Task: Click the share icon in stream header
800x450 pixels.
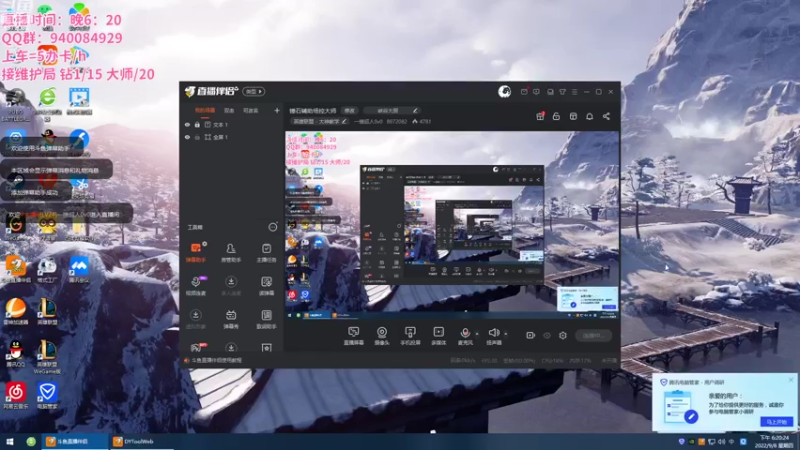Action: click(606, 116)
